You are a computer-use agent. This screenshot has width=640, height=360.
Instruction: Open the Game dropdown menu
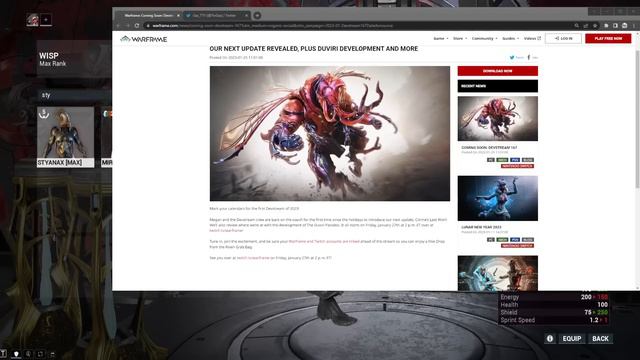[x=440, y=38]
